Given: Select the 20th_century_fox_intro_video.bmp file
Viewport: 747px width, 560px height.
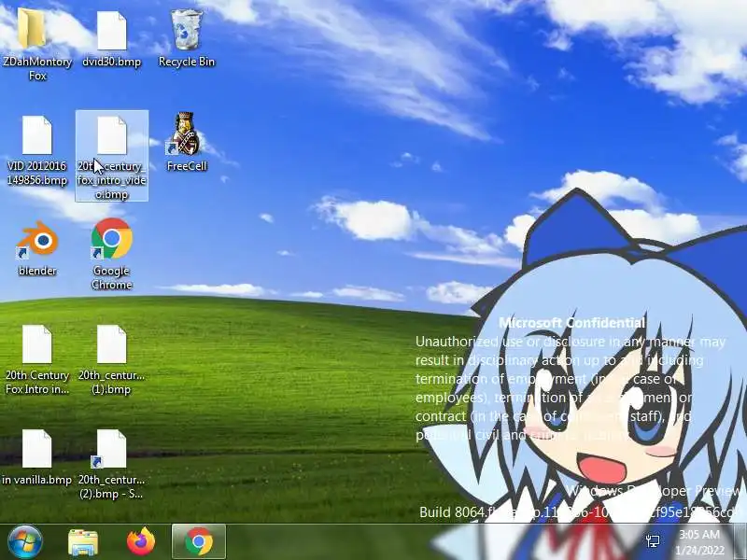Looking at the screenshot, I should pyautogui.click(x=112, y=156).
